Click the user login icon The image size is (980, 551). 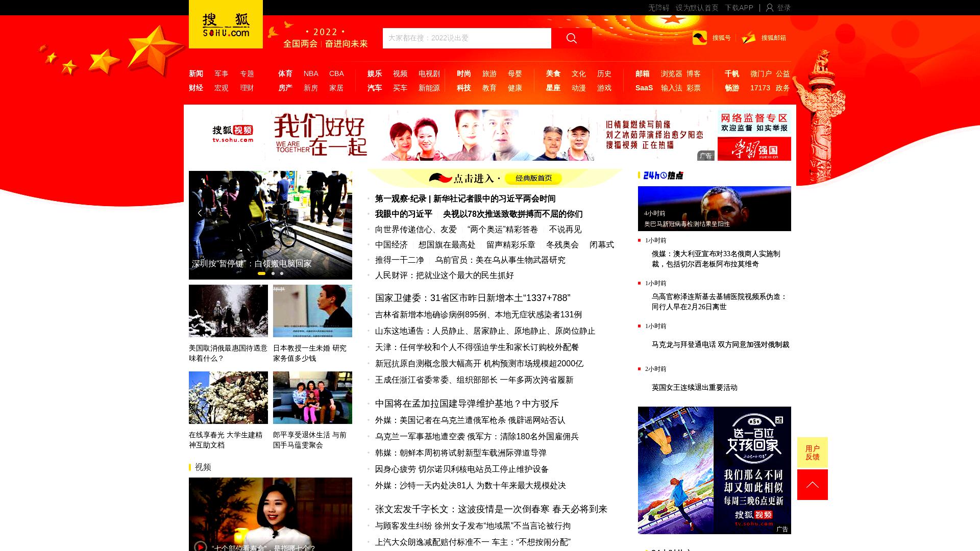coord(770,8)
